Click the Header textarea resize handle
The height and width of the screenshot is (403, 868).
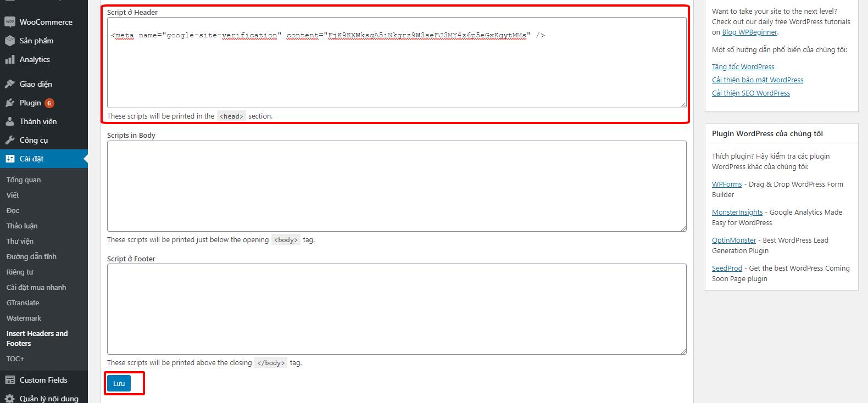coord(683,104)
